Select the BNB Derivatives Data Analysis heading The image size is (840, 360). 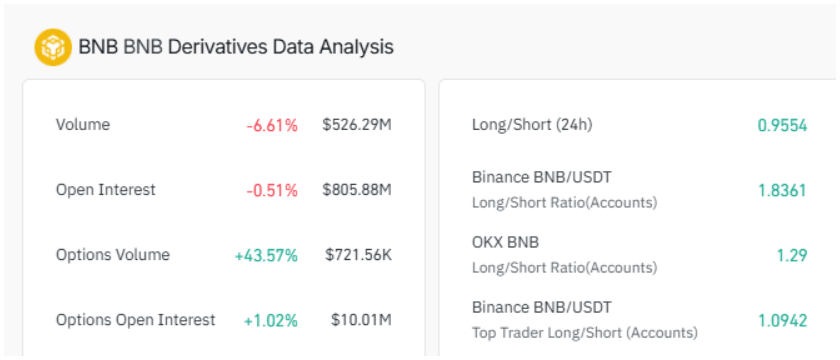(236, 47)
